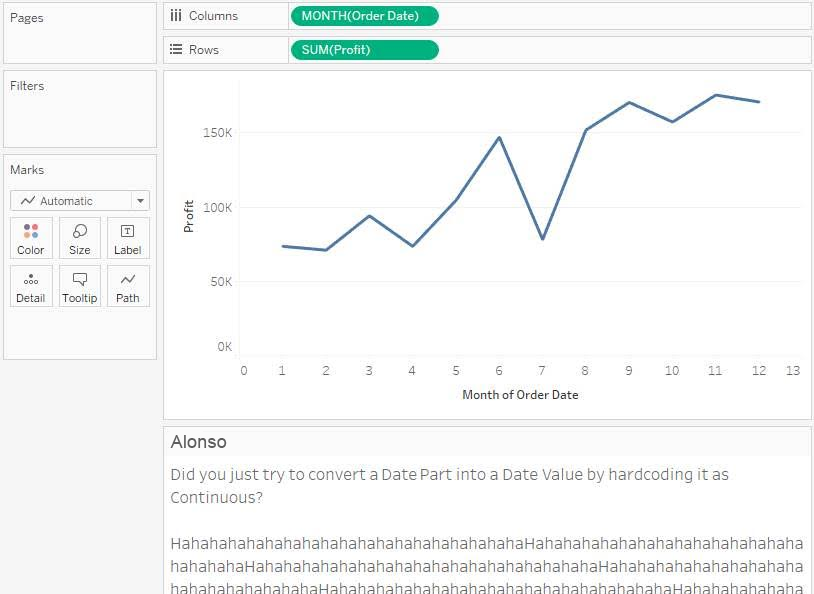Open the Color marks card
The height and width of the screenshot is (594, 814).
tap(31, 238)
